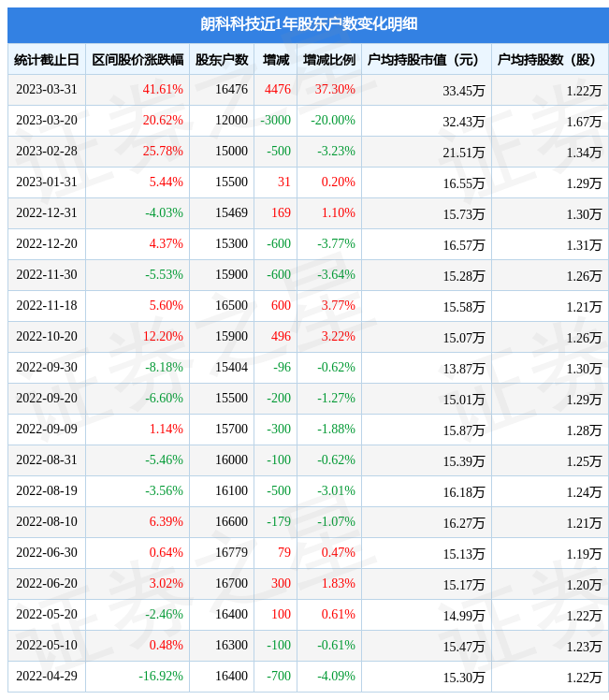Click the date 2022-10-20
This screenshot has height=700, width=609.
tap(47, 336)
